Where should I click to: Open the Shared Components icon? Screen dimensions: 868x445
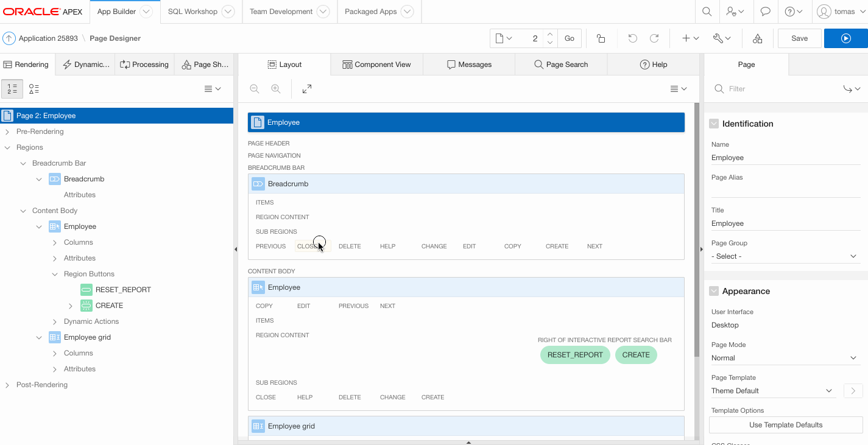pyautogui.click(x=757, y=38)
